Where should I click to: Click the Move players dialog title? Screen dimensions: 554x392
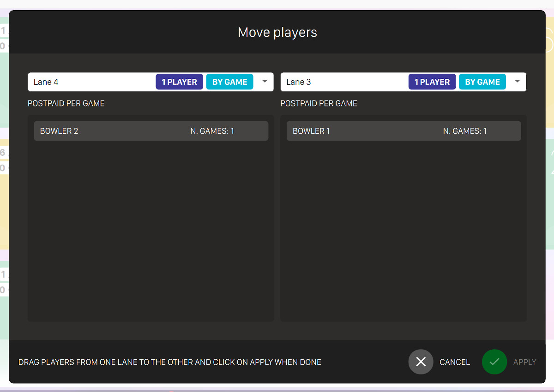coord(277,32)
